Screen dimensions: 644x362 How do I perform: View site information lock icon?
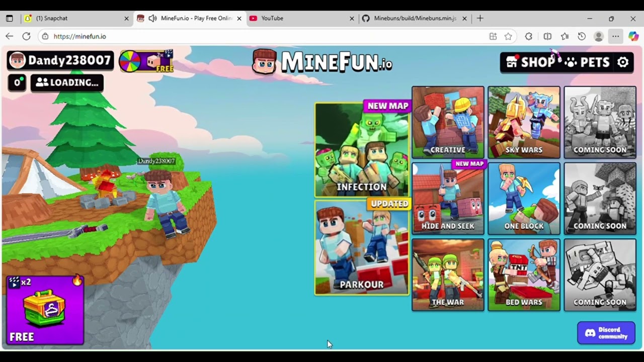45,36
